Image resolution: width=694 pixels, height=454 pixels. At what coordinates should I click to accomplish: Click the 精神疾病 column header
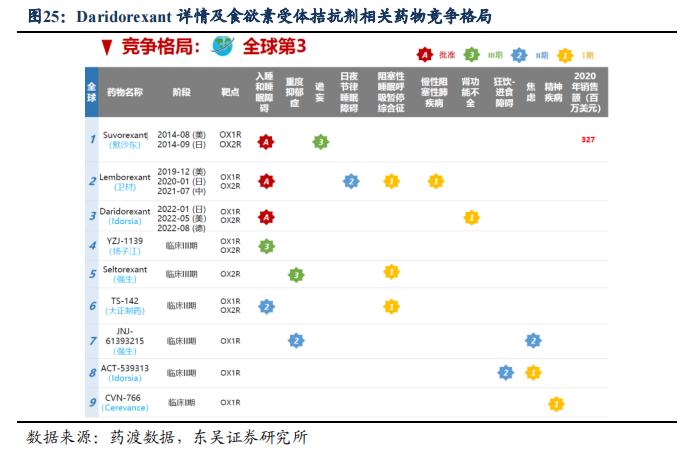pyautogui.click(x=553, y=92)
